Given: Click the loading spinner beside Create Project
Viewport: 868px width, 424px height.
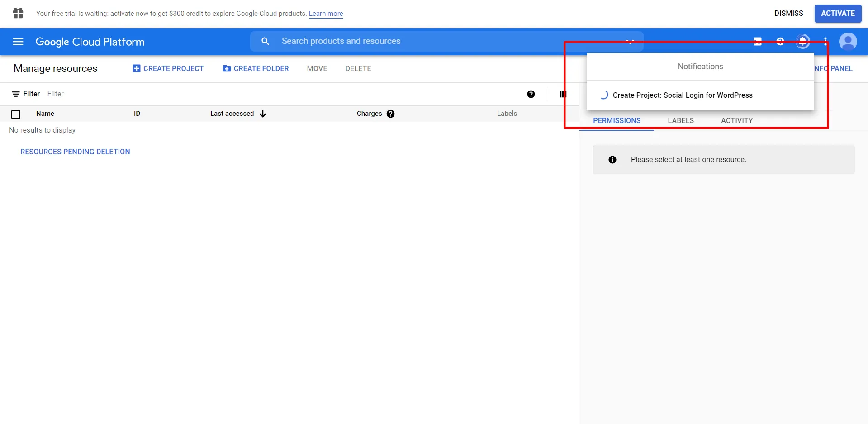Looking at the screenshot, I should (x=604, y=95).
